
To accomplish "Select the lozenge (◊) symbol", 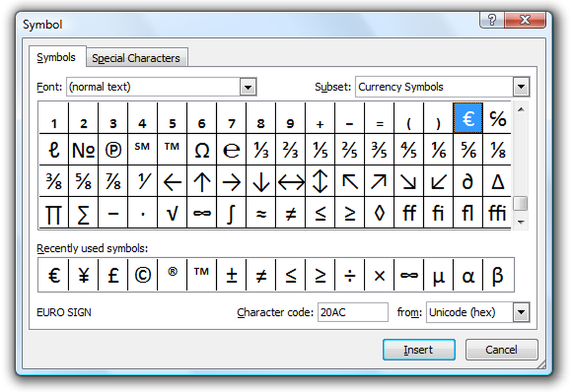I will pyautogui.click(x=379, y=213).
